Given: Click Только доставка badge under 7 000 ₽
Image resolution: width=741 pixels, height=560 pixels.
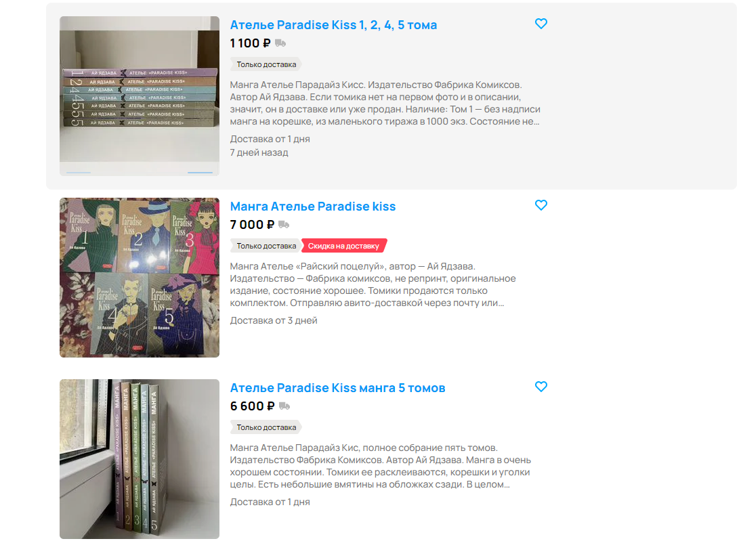Looking at the screenshot, I should coord(266,246).
